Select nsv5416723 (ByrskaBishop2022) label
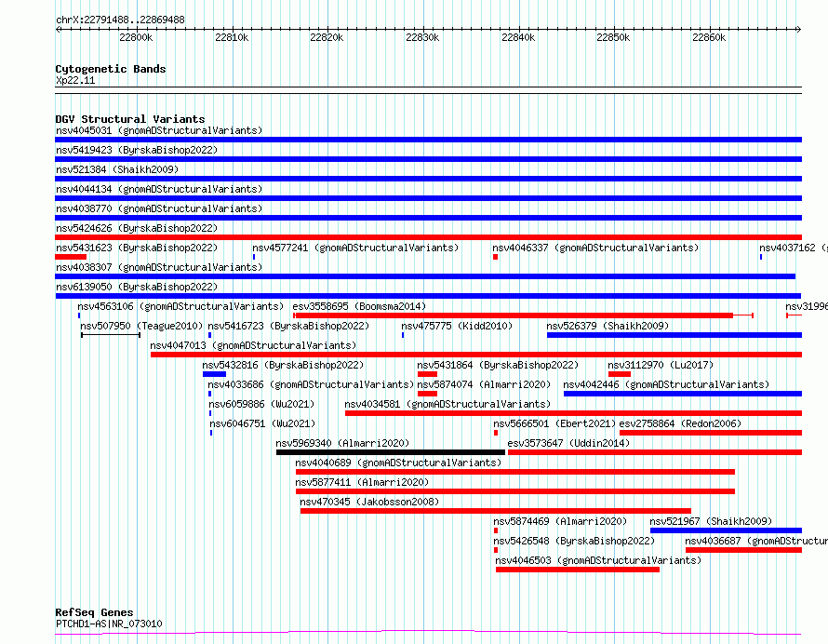 click(x=288, y=326)
